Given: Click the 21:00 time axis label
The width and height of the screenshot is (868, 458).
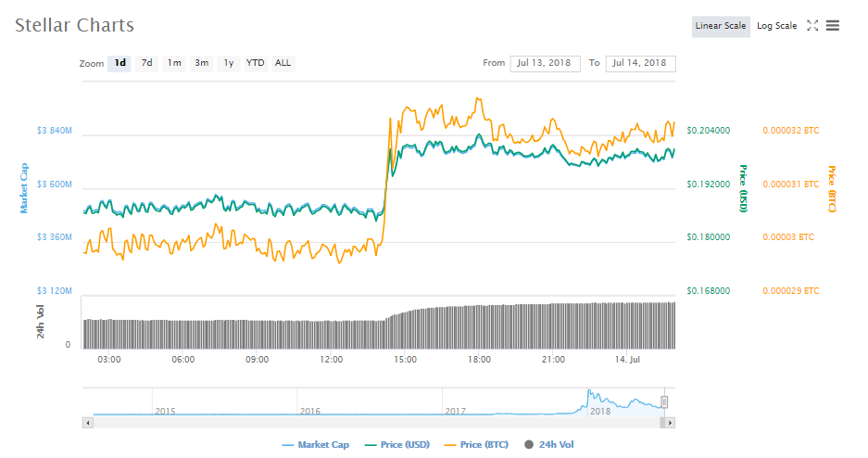Looking at the screenshot, I should pos(553,360).
